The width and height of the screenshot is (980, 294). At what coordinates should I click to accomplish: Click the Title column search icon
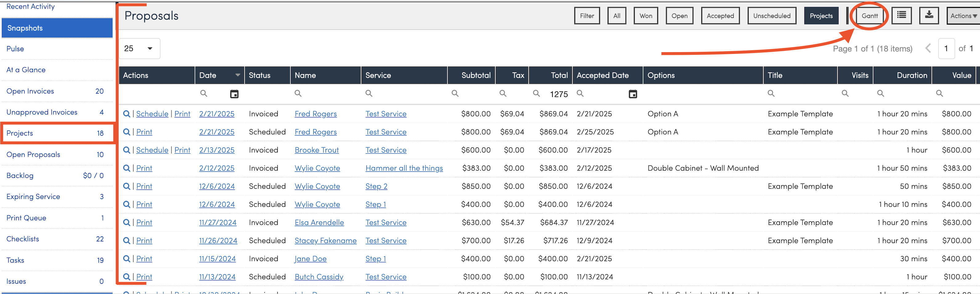coord(771,93)
